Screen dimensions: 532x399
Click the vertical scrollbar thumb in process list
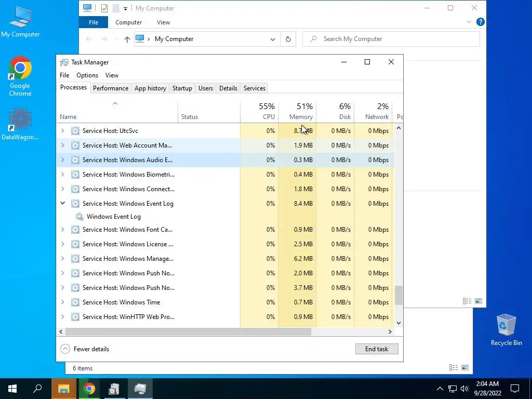tap(398, 295)
